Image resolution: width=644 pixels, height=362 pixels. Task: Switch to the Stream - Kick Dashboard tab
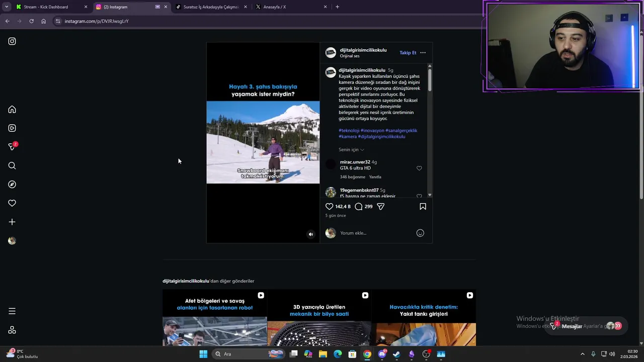point(51,7)
